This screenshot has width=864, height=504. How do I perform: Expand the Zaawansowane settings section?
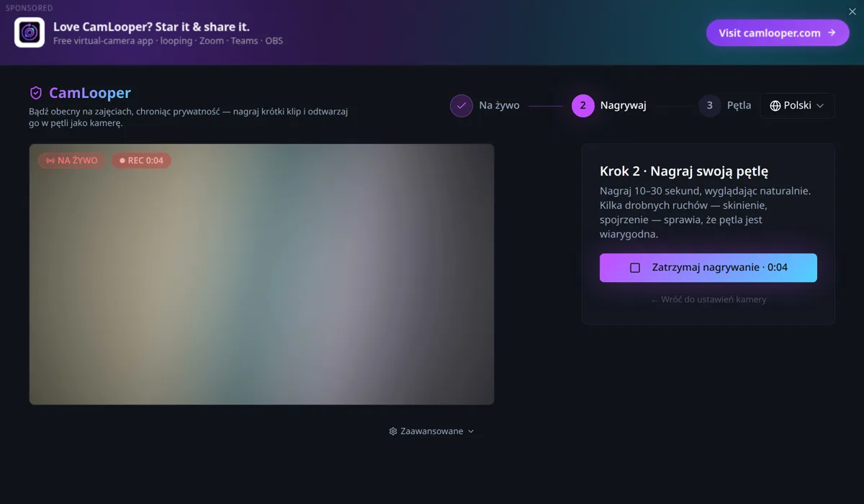click(x=431, y=431)
